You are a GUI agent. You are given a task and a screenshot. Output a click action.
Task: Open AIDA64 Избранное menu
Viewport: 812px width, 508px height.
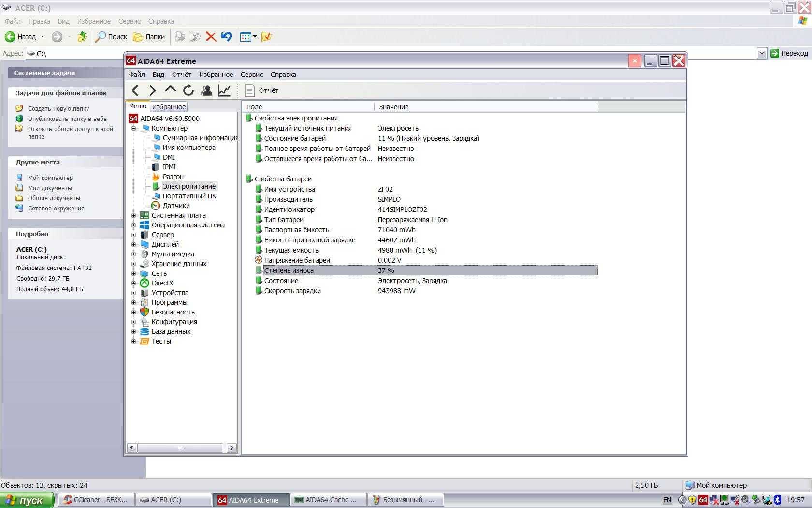click(x=216, y=75)
